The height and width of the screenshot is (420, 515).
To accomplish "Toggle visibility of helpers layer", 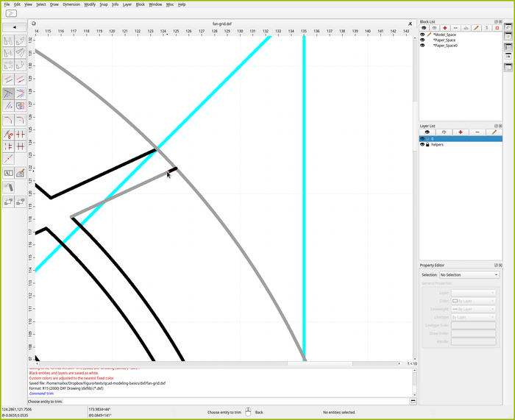I will pyautogui.click(x=422, y=145).
